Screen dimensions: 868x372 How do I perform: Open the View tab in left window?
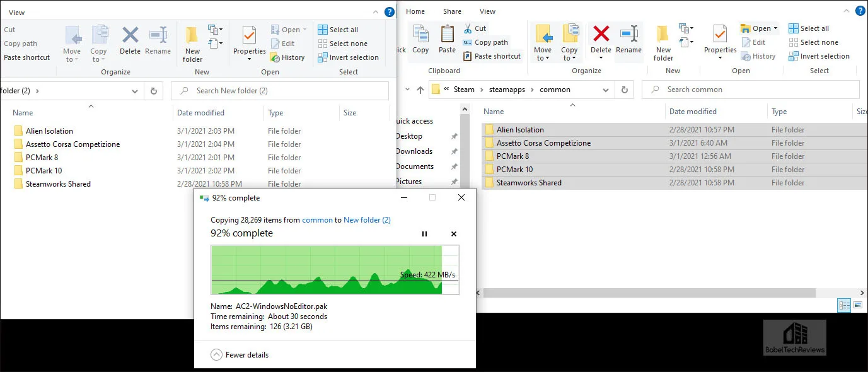pyautogui.click(x=17, y=13)
